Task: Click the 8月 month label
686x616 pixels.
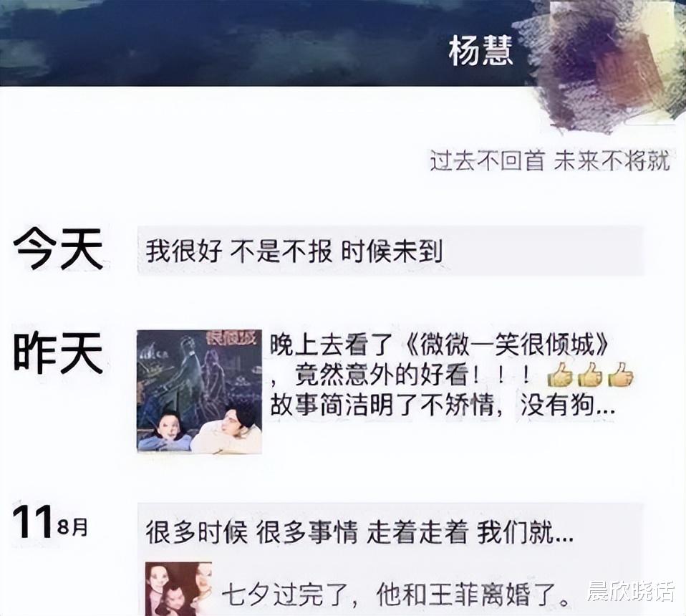Action: tap(72, 527)
